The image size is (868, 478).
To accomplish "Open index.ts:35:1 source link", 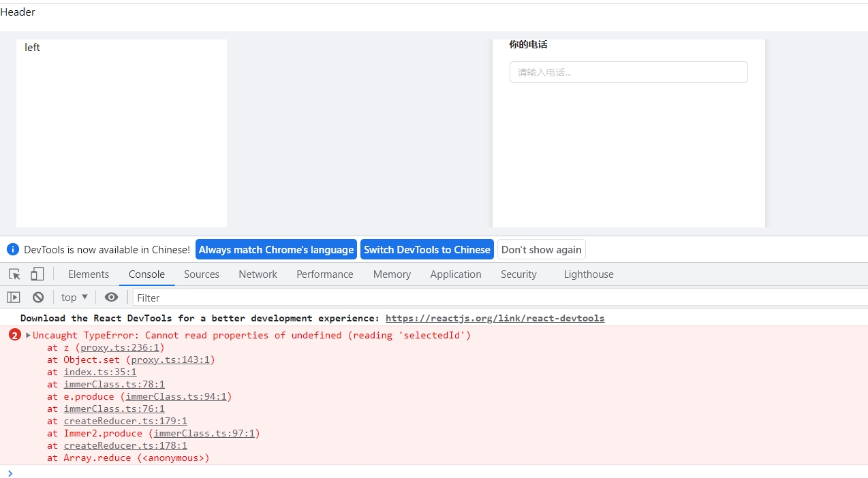I will [100, 372].
